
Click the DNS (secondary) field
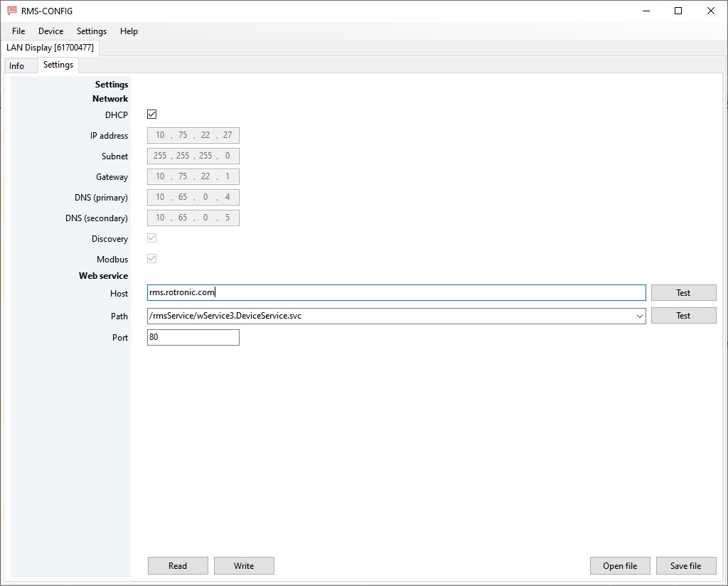click(x=193, y=218)
